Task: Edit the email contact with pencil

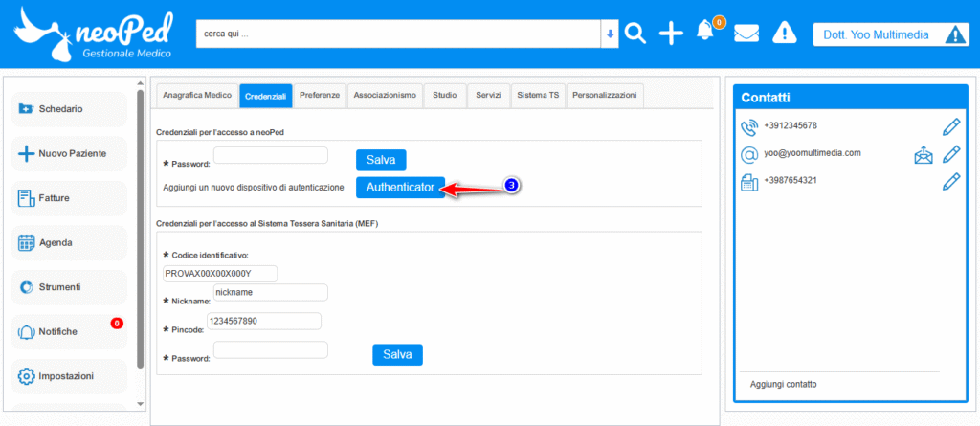Action: [950, 154]
